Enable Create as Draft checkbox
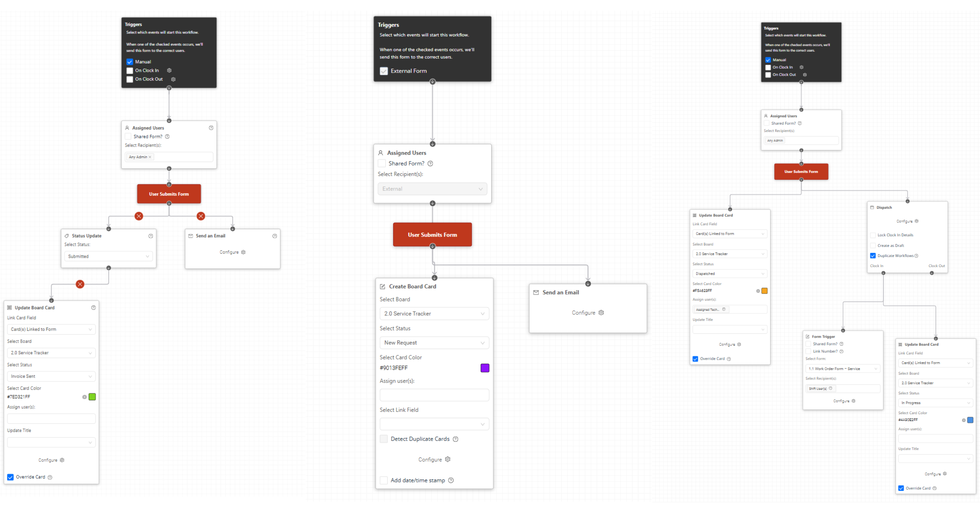 tap(873, 245)
